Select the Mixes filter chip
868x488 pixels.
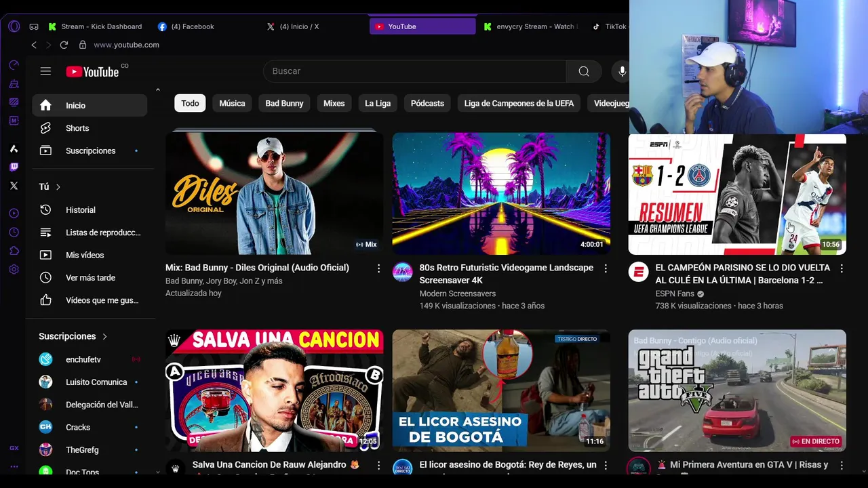coord(334,103)
